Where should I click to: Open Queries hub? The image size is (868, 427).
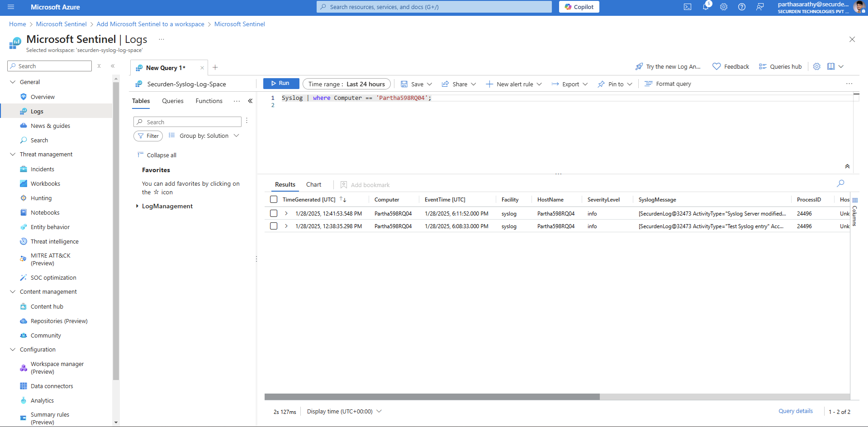point(780,66)
